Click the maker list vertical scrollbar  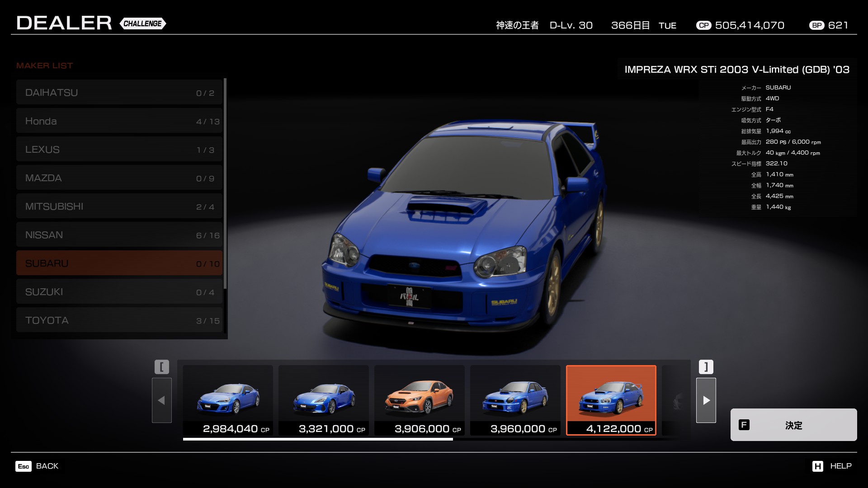[x=225, y=183]
